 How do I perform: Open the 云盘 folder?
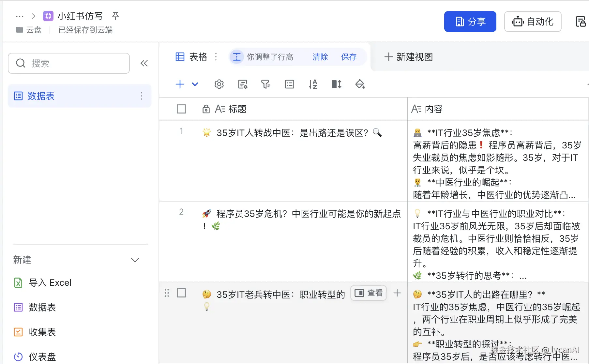29,30
